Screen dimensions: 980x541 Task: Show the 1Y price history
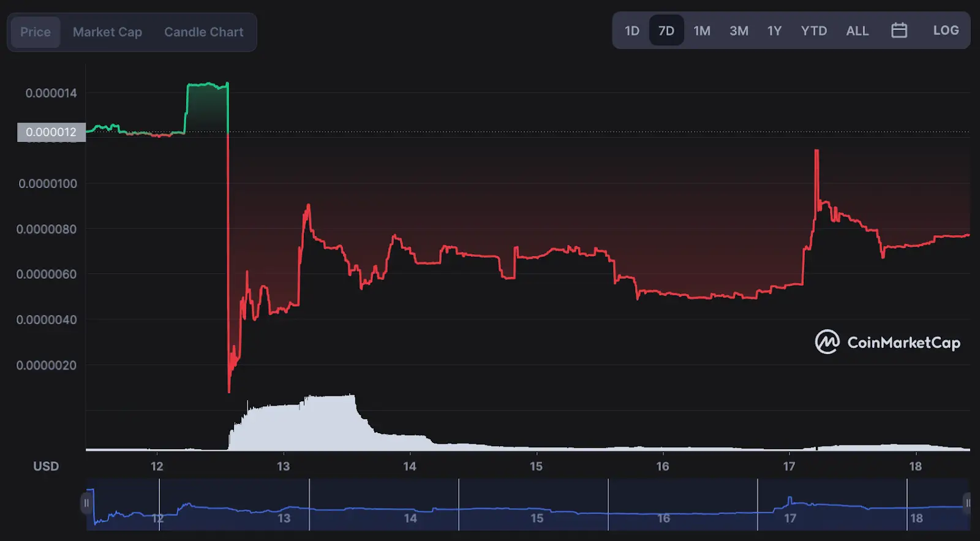774,31
